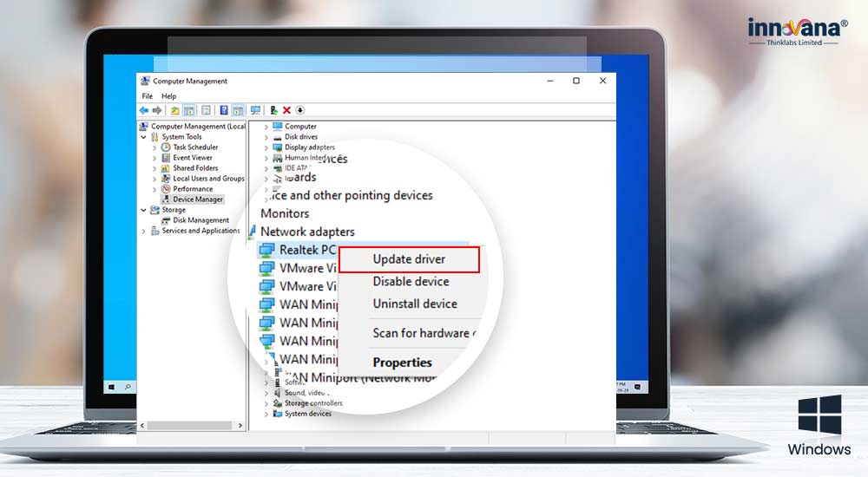Expand the Task Scheduler node
Image resolution: width=868 pixels, height=477 pixels.
click(155, 147)
